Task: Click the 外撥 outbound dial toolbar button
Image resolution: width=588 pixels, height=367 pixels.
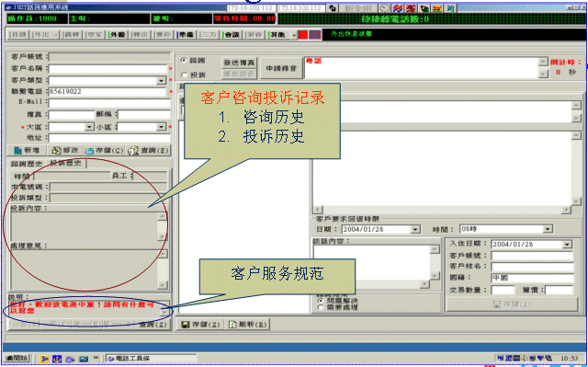Action: 117,35
